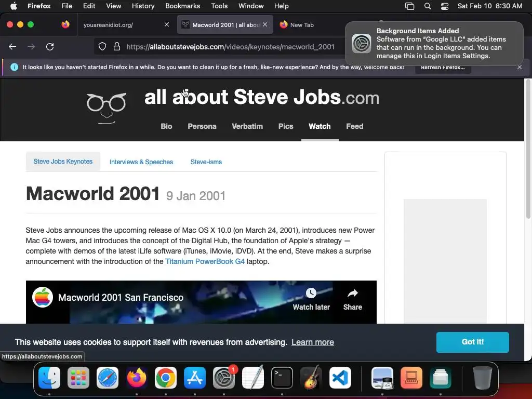Open the teal printer-like dock icon
The width and height of the screenshot is (532, 399).
pos(441,378)
